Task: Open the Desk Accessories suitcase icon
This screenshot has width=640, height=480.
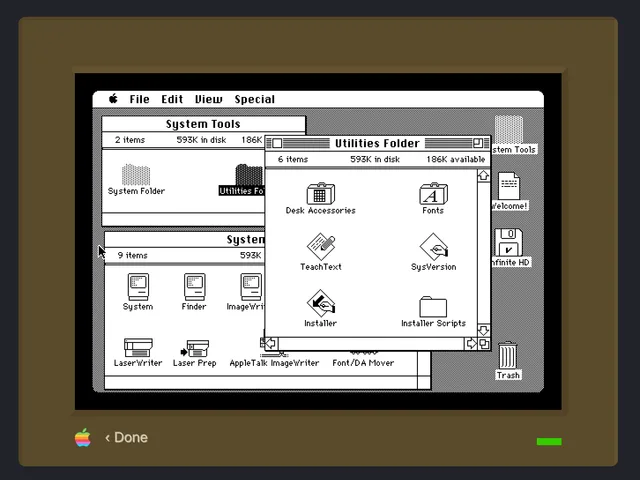Action: [x=321, y=193]
